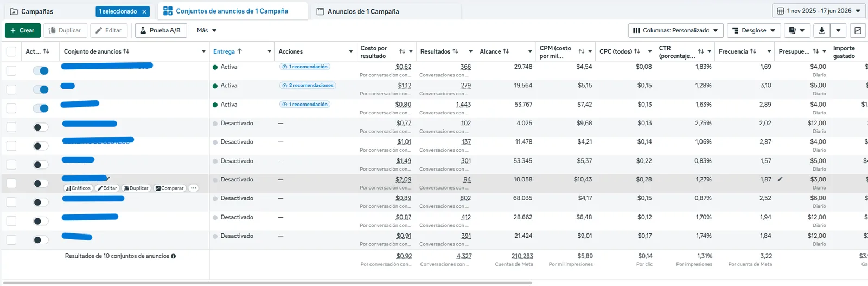Screen dimensions: 868x286
Task: Click the toolbar Duplicar button
Action: tap(65, 30)
